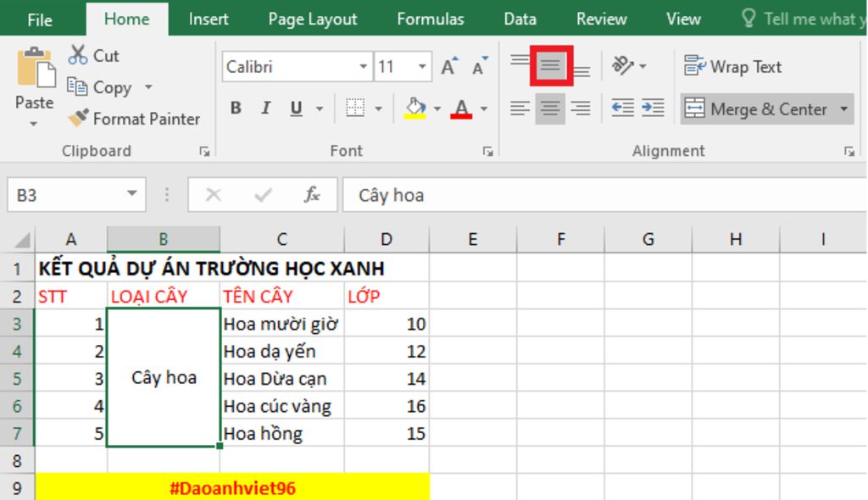
Task: Toggle center horizontal alignment
Action: 549,108
